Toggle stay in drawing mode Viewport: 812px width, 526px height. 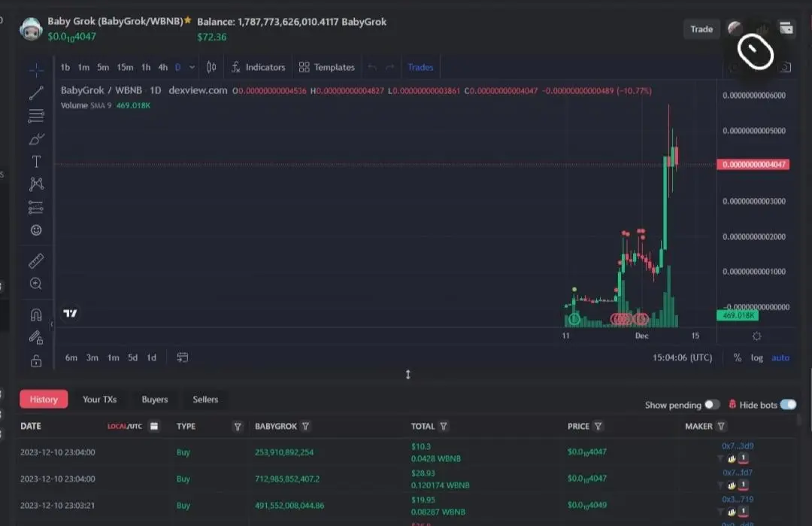click(x=36, y=338)
